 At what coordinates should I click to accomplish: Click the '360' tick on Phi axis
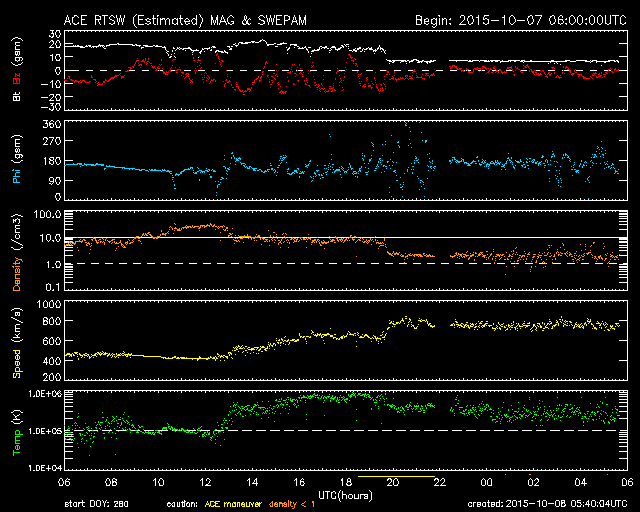coord(52,124)
